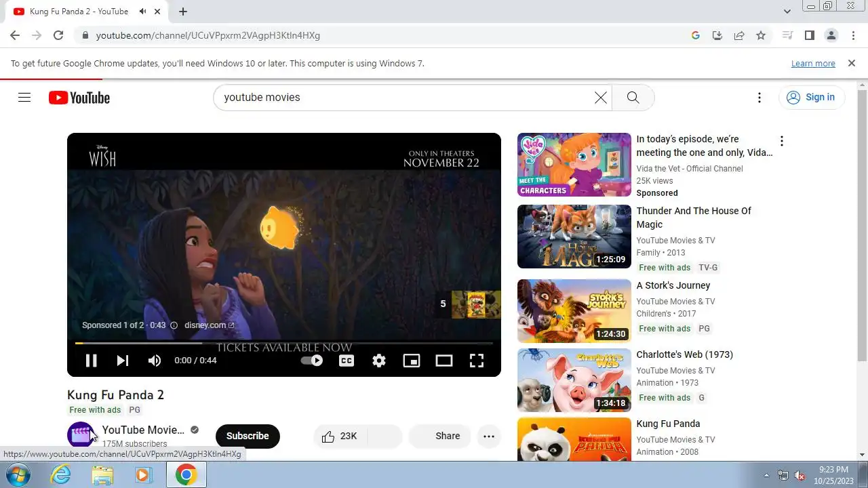
Task: Skip to next video in player
Action: 123,361
